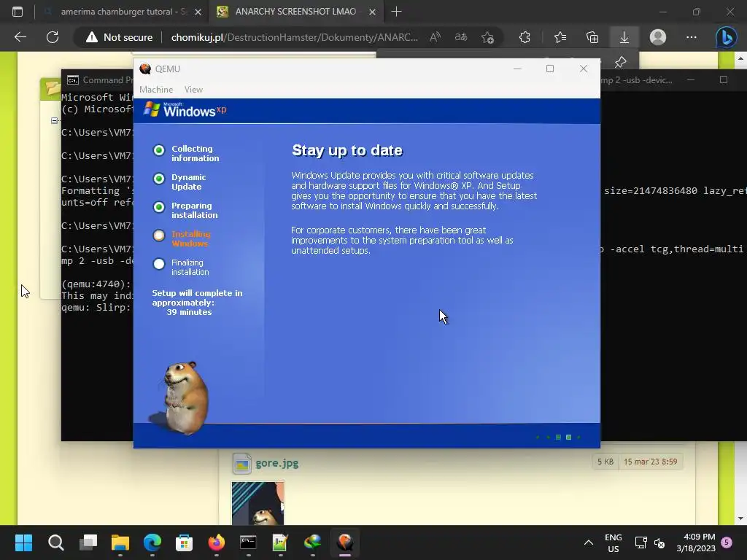Image resolution: width=747 pixels, height=560 pixels.
Task: Click the 5 KB file size
Action: 605,462
